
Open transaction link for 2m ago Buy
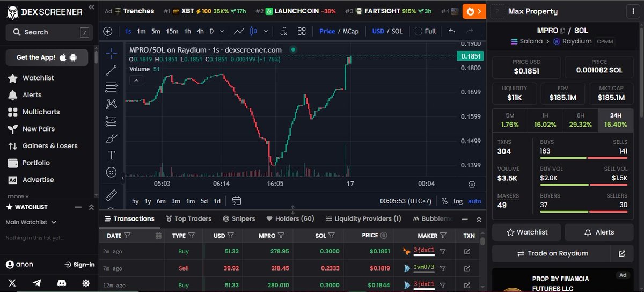click(467, 251)
